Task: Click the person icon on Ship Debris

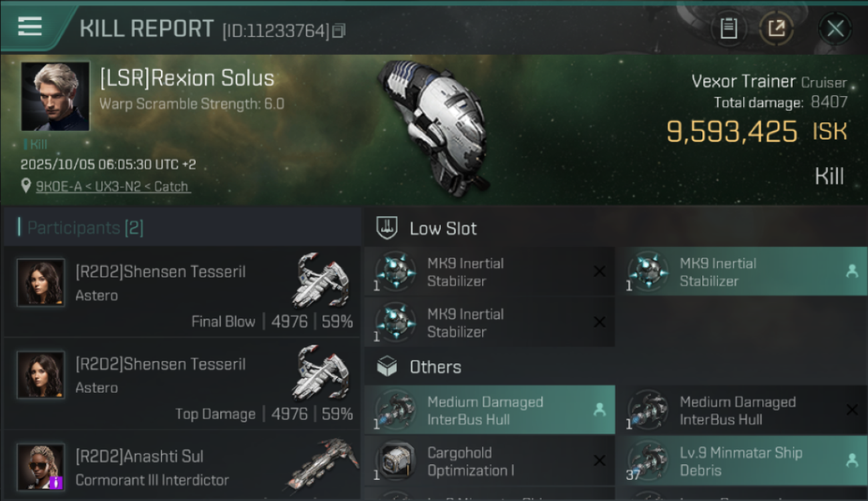Action: pos(851,460)
